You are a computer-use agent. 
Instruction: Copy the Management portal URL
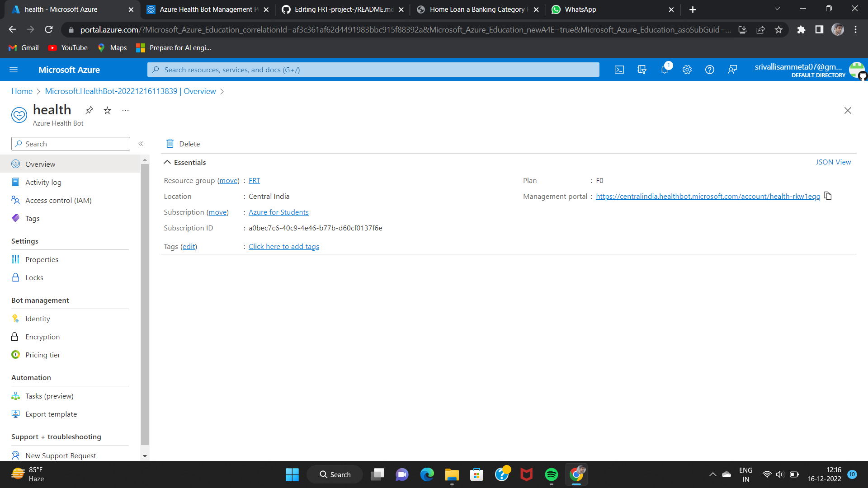(828, 196)
